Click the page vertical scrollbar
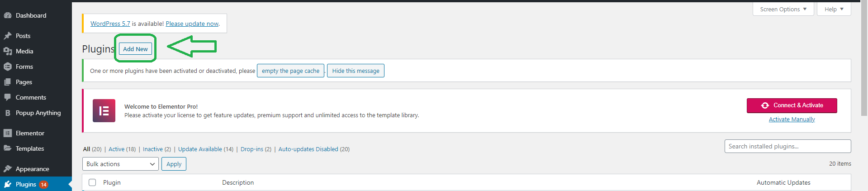The width and height of the screenshot is (868, 191). click(864, 59)
